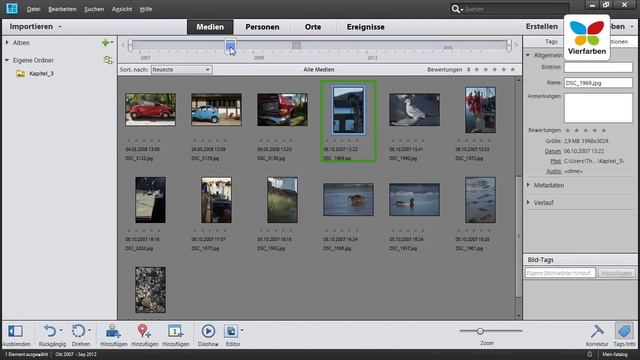
Task: Click the Name field with DSC_1969.jpg
Action: pos(598,83)
